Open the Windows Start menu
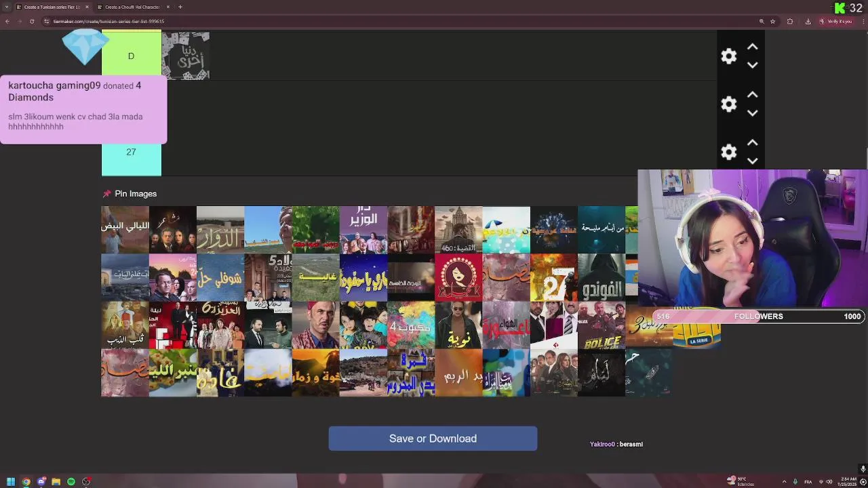This screenshot has height=488, width=868. click(11, 482)
